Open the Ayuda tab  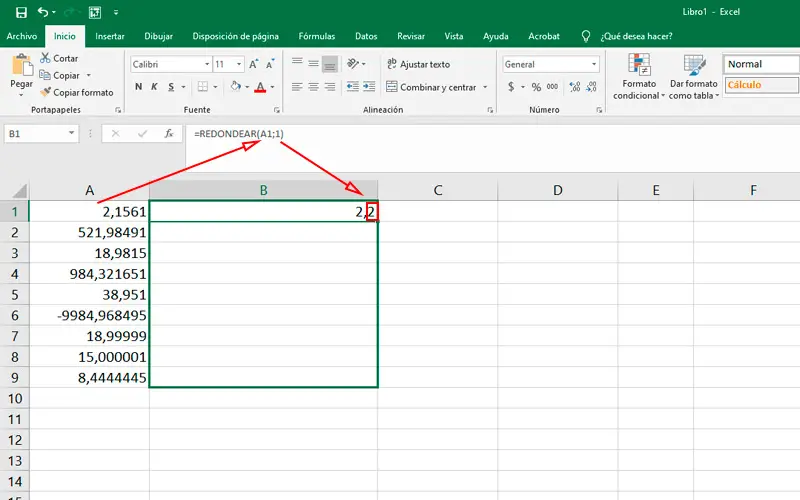(x=495, y=36)
